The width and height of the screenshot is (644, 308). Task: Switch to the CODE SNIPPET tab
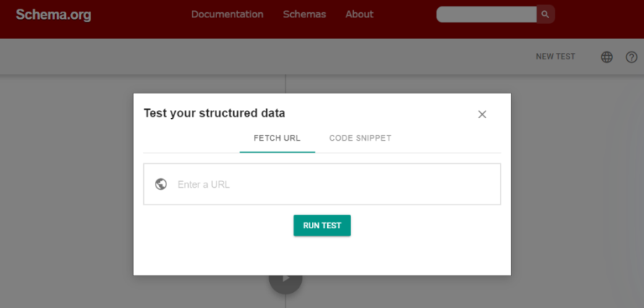click(x=360, y=138)
